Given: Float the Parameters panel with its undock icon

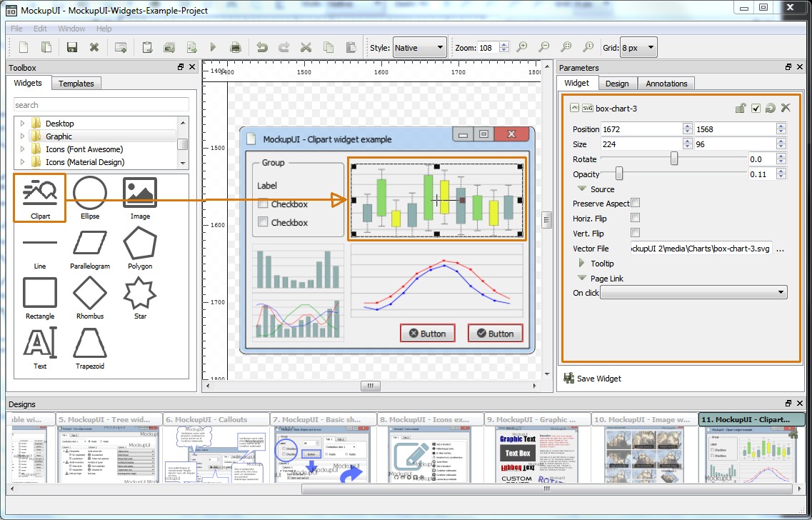Looking at the screenshot, I should pos(788,67).
